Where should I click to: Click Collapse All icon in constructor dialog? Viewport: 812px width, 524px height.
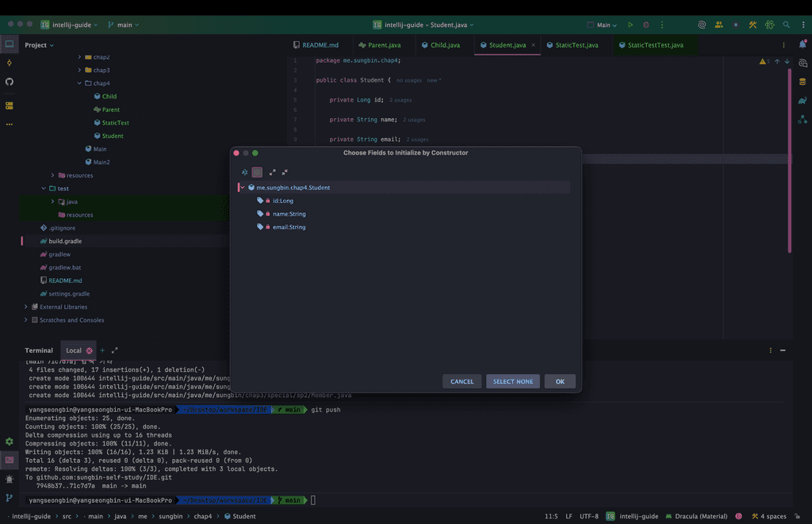click(285, 172)
